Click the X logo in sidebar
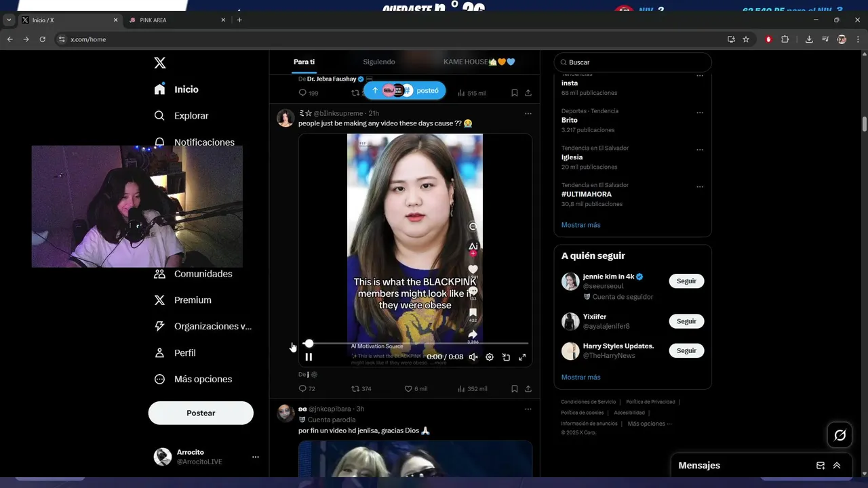 [160, 63]
